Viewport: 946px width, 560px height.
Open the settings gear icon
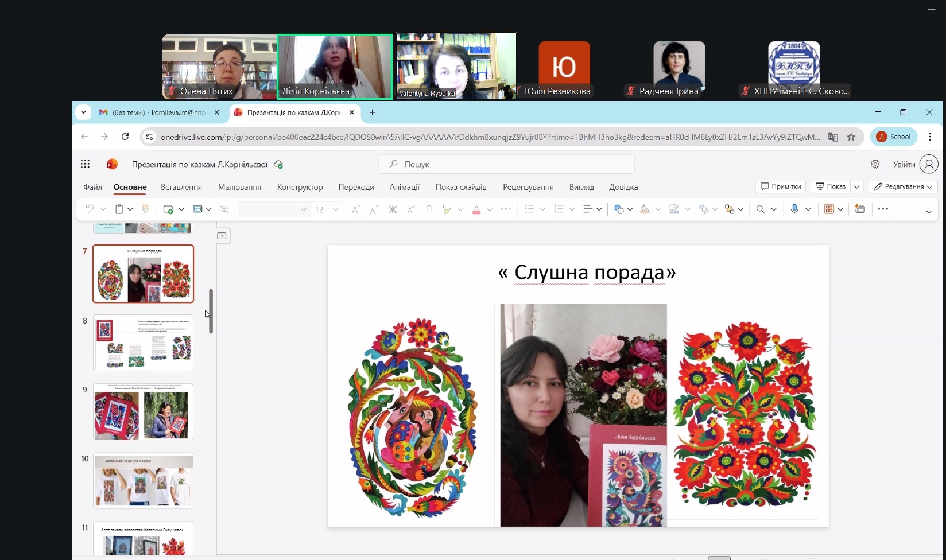875,164
